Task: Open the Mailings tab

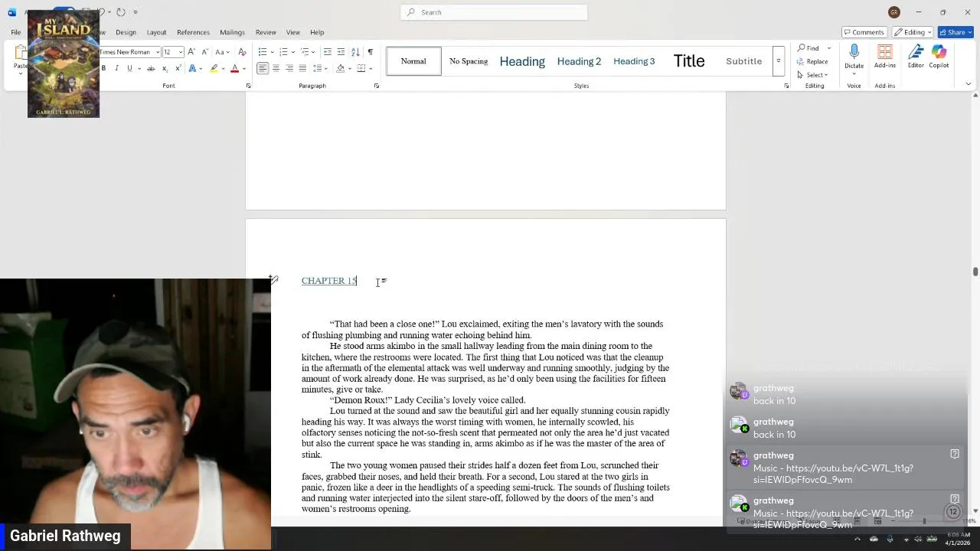Action: 232,32
